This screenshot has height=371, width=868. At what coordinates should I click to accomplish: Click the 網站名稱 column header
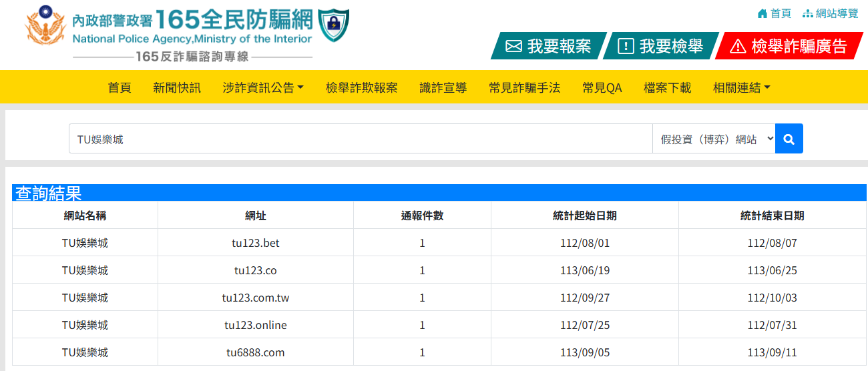point(85,216)
